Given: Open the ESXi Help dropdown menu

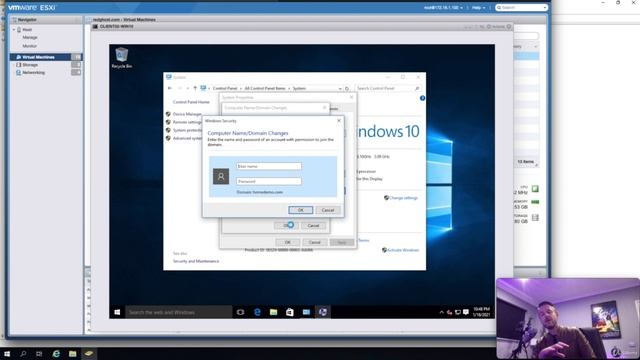Looking at the screenshot, I should pos(479,8).
